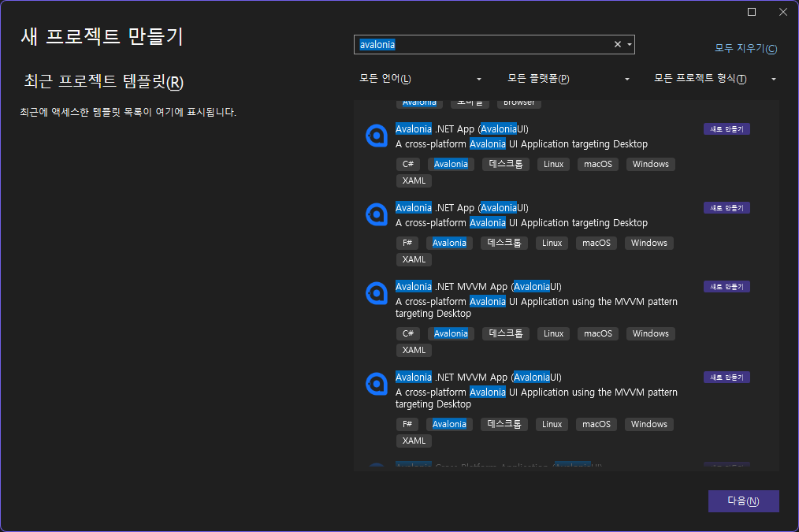Screen dimensions: 799x532
Task: Select the C# Avalonia .NET App title text
Action: [x=462, y=129]
